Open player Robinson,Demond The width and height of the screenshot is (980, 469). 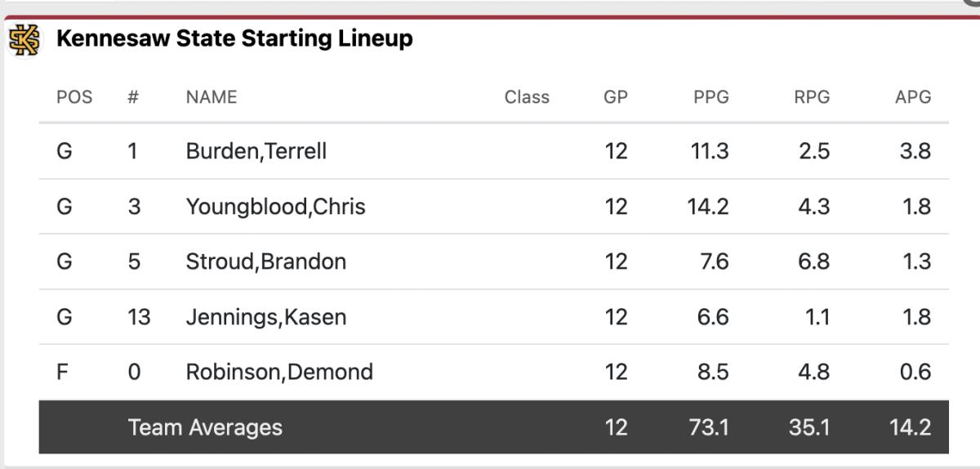[x=279, y=372]
